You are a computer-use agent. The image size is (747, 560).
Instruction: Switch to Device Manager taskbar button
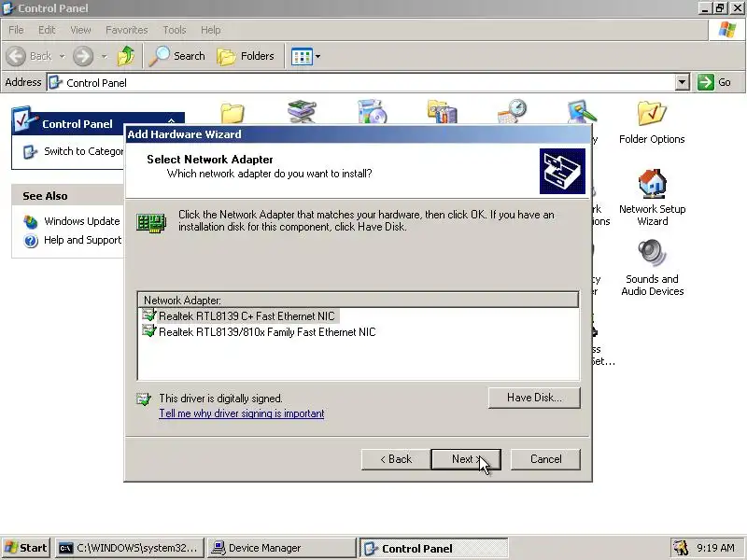(282, 548)
